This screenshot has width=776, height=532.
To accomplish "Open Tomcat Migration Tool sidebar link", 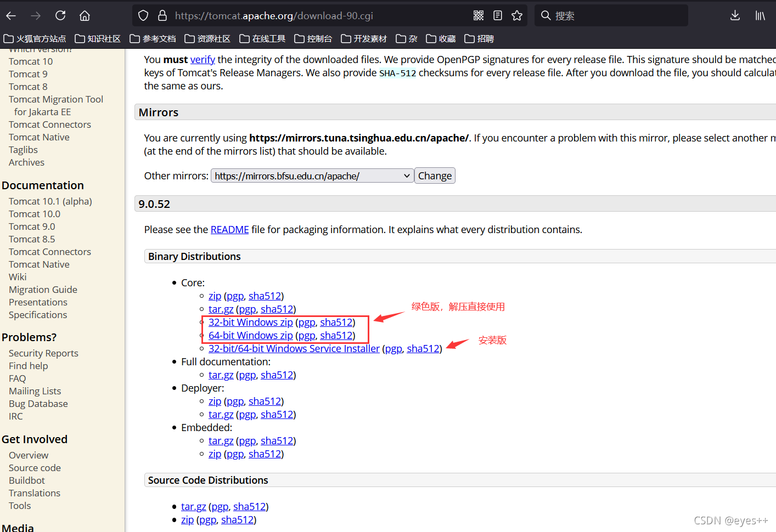I will [x=56, y=105].
